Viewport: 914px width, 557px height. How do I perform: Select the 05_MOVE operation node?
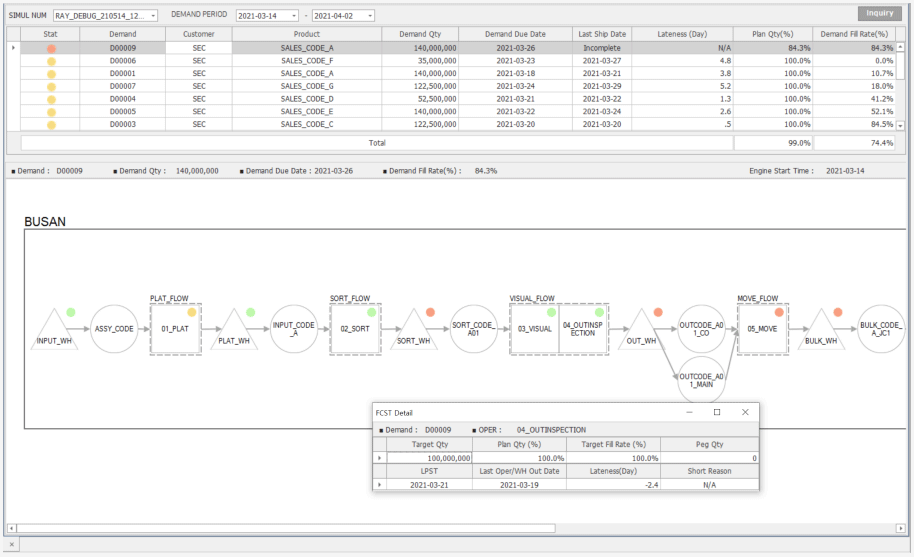click(x=761, y=329)
